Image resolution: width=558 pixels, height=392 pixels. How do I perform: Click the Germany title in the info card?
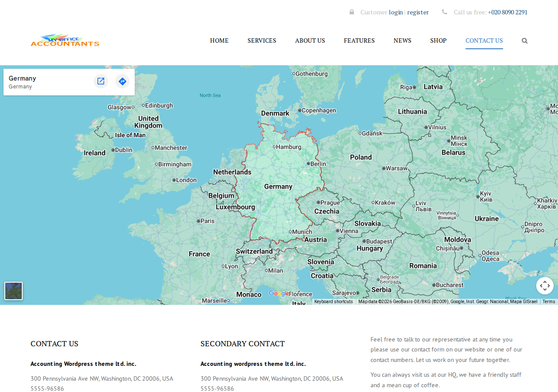tap(22, 78)
